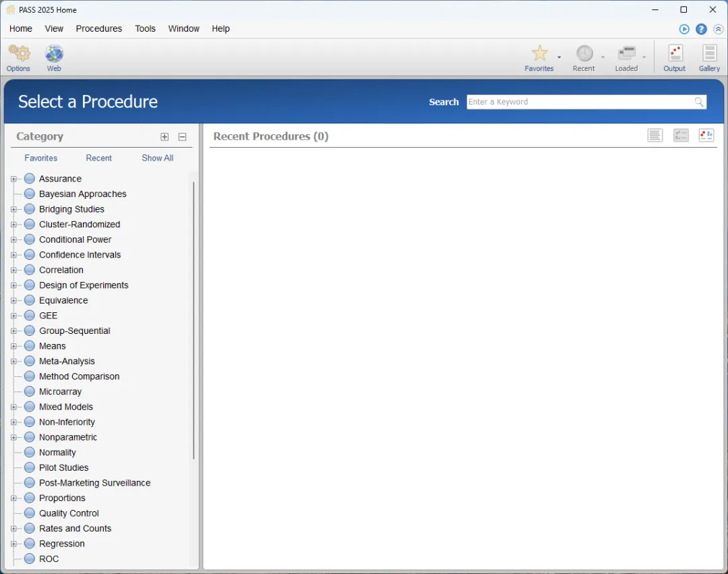Viewport: 728px width, 574px height.
Task: Select Meta-Analysis in the category tree
Action: coord(67,362)
